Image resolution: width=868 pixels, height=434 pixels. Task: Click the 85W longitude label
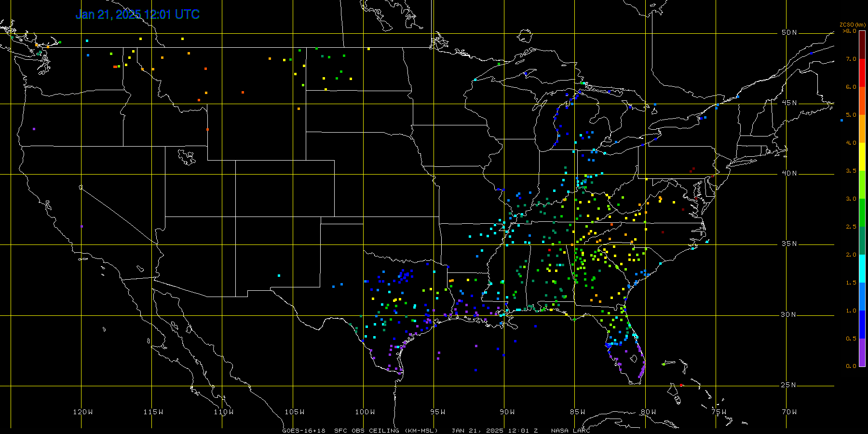578,412
